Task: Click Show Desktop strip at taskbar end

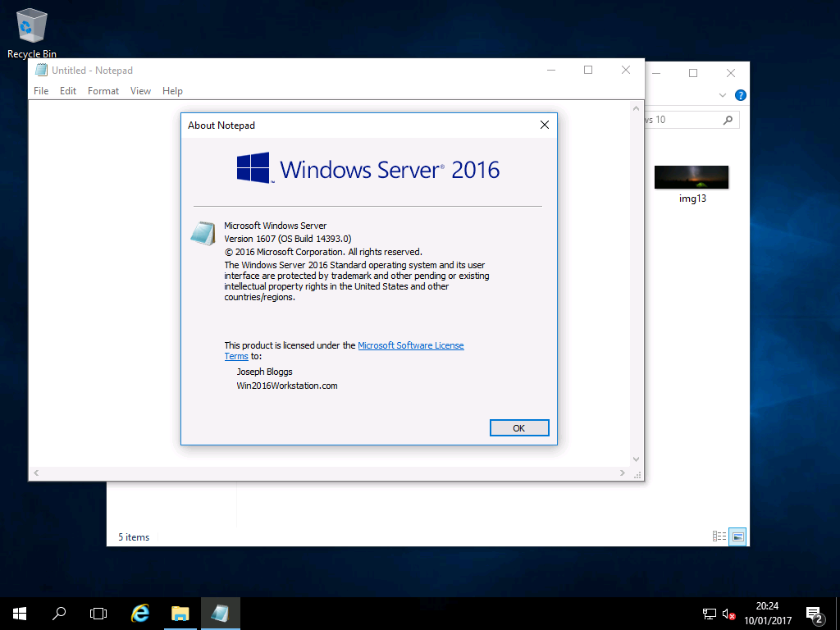Action: [838, 614]
